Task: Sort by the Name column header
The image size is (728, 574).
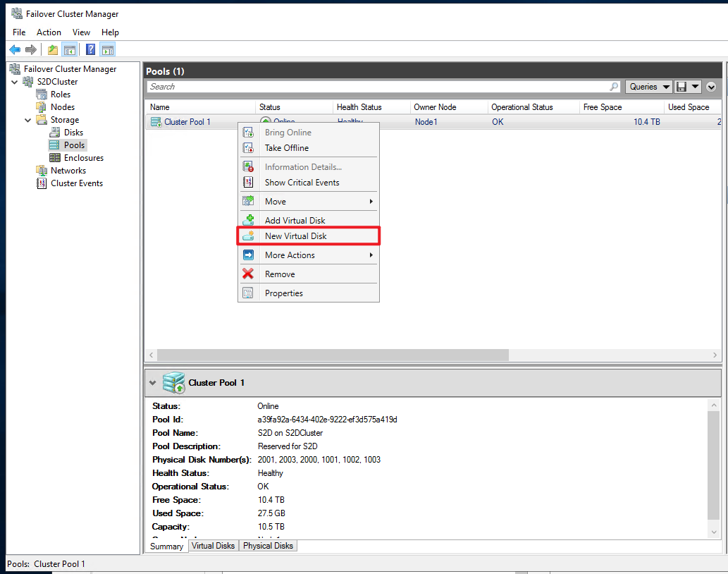Action: (x=200, y=106)
